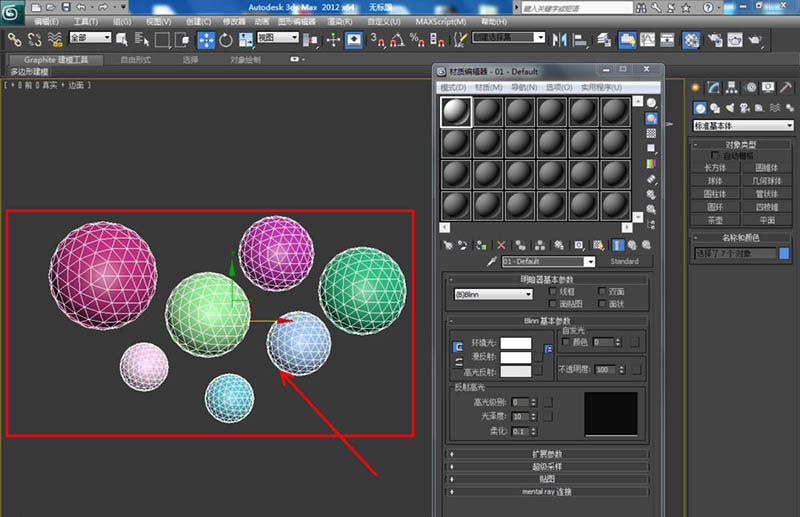Select the Cameras category icon in Create panel

(x=745, y=108)
